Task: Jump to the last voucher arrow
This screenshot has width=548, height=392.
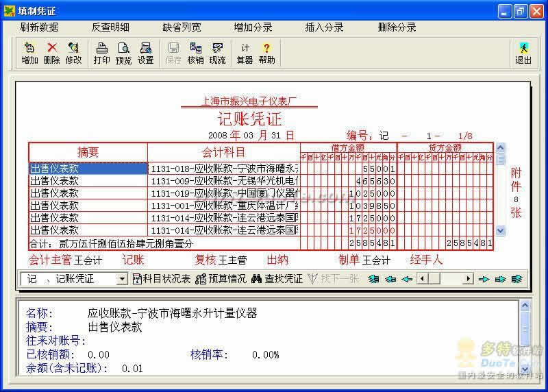Action: point(516,279)
